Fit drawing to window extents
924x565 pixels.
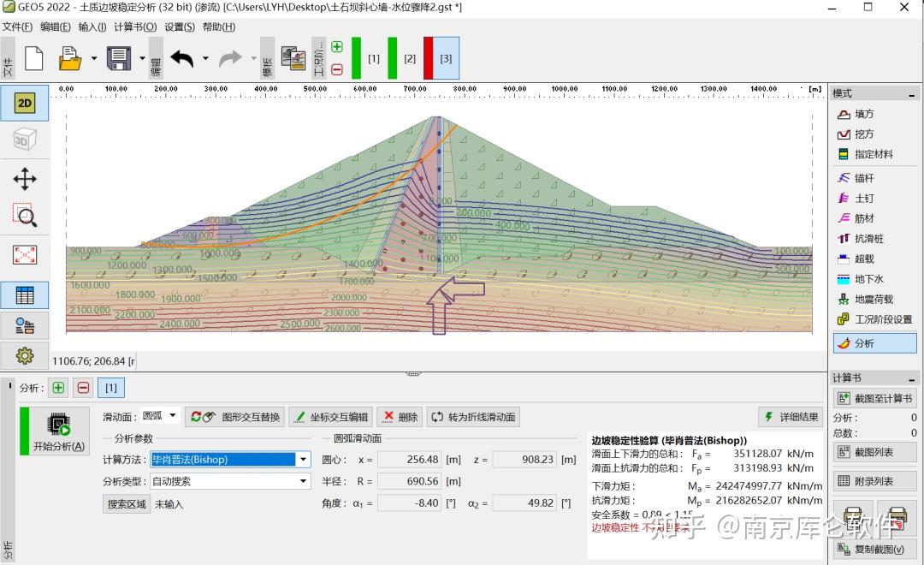(24, 255)
